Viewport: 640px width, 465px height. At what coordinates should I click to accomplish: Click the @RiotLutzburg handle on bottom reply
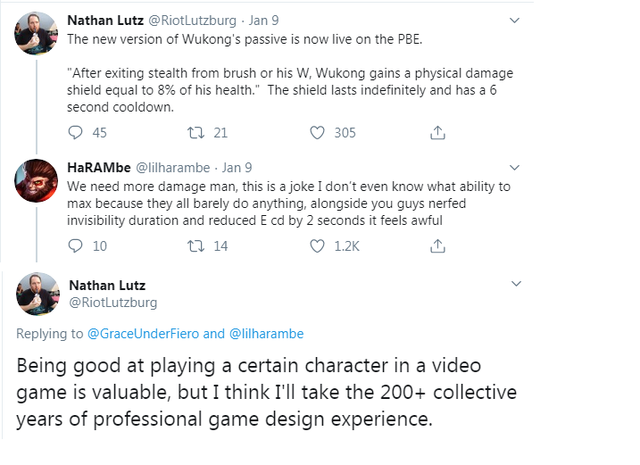pos(112,301)
